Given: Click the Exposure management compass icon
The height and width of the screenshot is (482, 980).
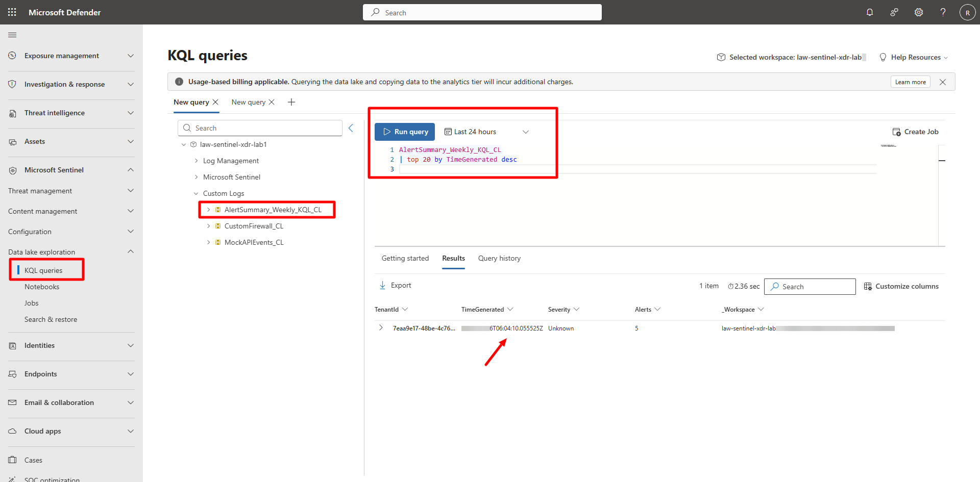Looking at the screenshot, I should [12, 56].
